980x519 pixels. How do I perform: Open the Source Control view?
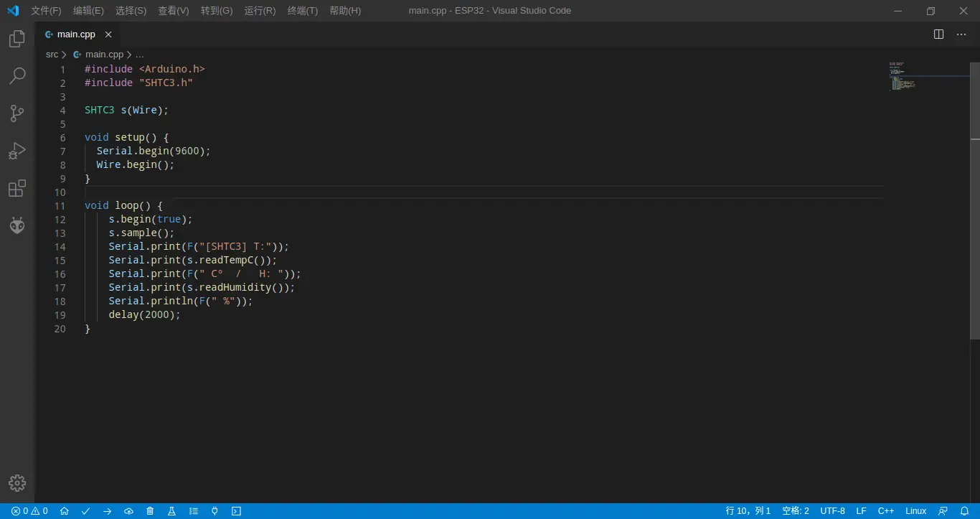(x=17, y=113)
